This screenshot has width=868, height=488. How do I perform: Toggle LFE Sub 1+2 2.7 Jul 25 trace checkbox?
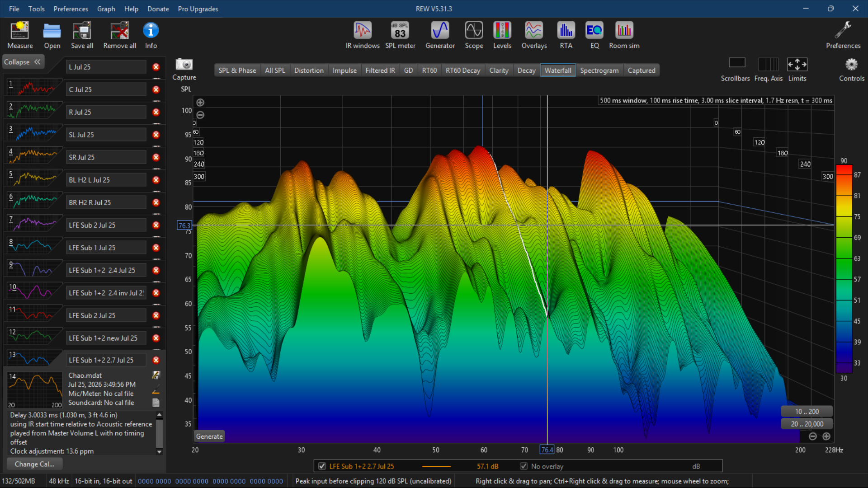[322, 466]
